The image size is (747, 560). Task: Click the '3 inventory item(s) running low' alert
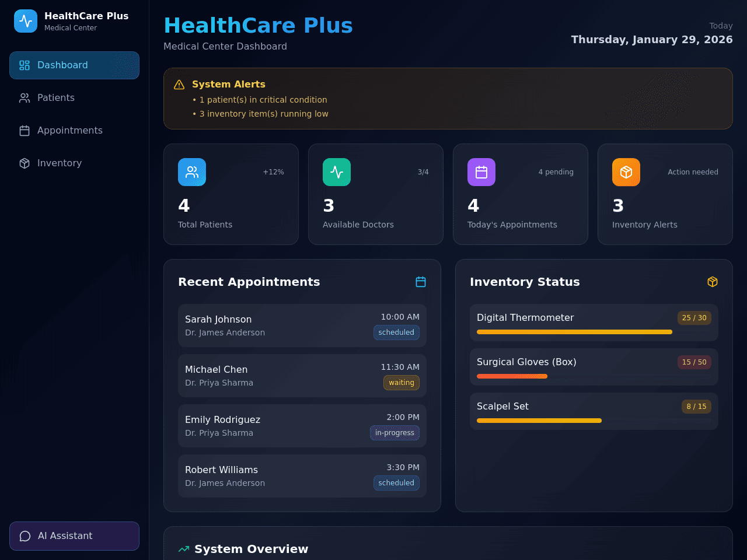[x=260, y=114]
